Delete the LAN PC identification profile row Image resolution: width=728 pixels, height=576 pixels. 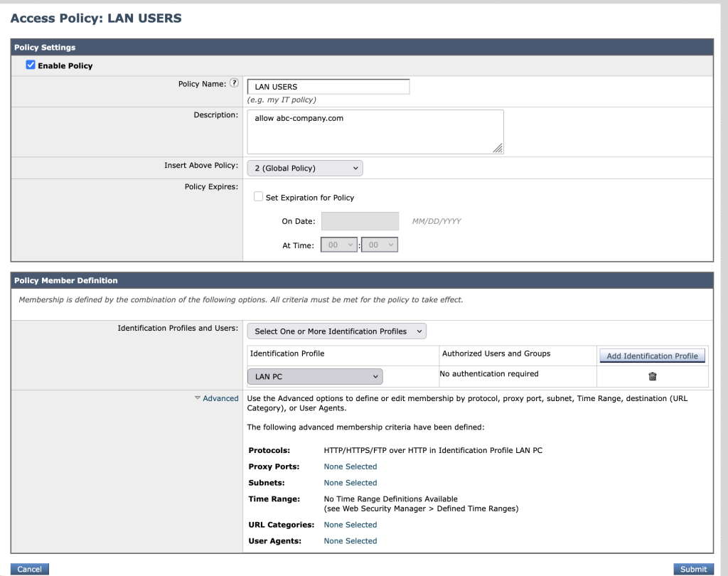[653, 376]
